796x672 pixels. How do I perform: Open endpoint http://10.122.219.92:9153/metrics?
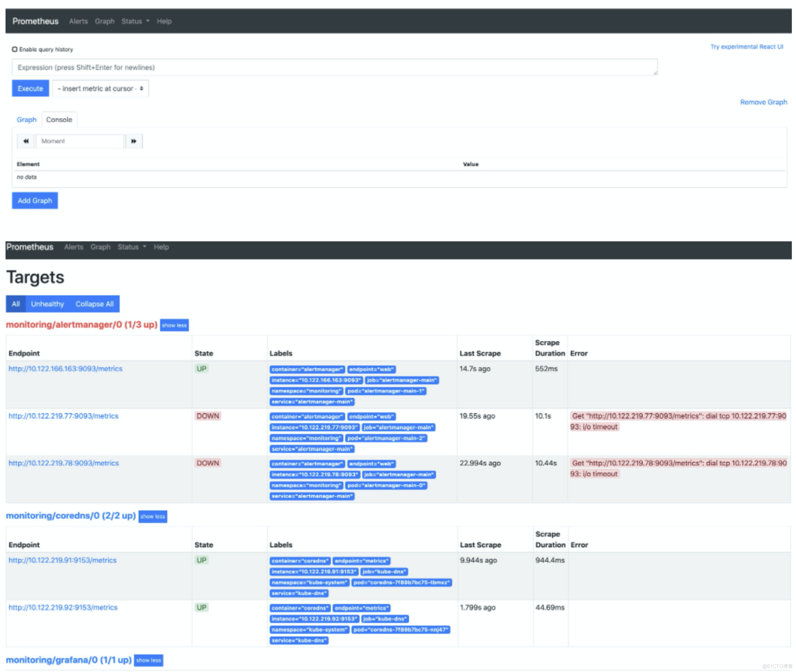pos(63,608)
